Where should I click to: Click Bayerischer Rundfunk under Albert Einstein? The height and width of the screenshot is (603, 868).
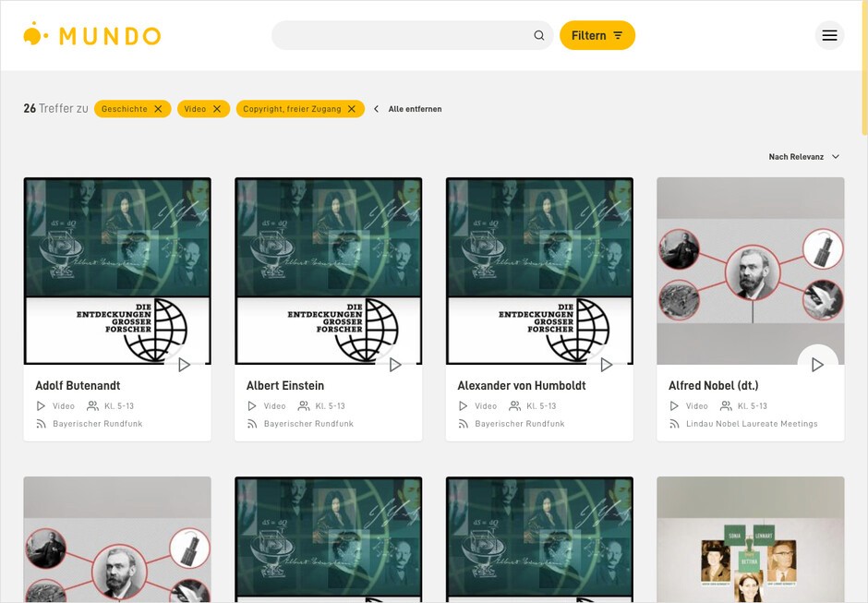pyautogui.click(x=308, y=424)
